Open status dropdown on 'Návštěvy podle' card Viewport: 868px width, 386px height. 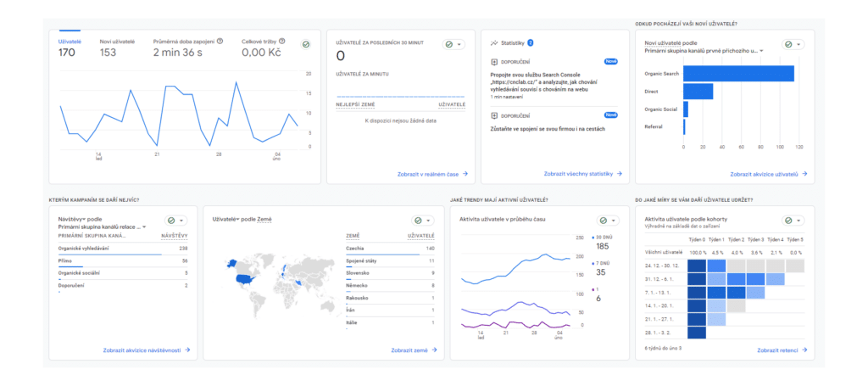tap(176, 221)
